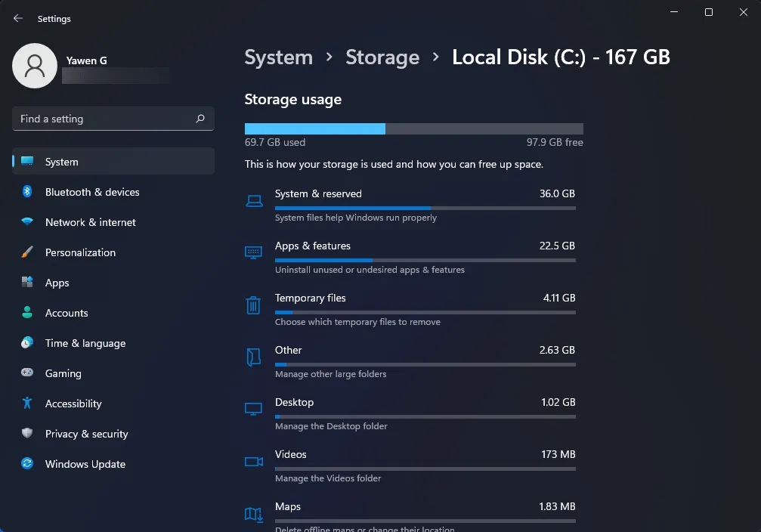Click the System breadcrumb link
The image size is (761, 532).
pos(278,57)
